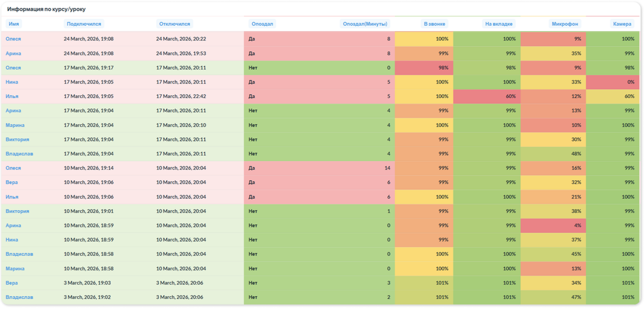Click the Опоздал(Минуты) column header
This screenshot has width=644, height=310.
pyautogui.click(x=365, y=24)
